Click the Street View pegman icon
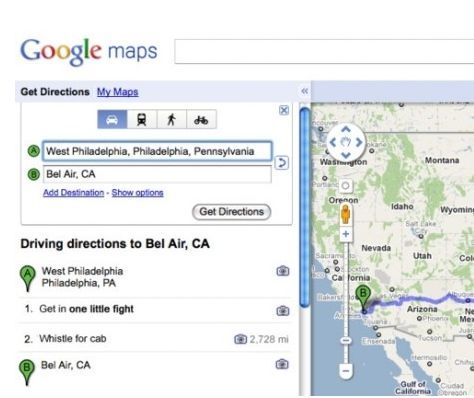This screenshot has height=398, width=474. tap(346, 214)
